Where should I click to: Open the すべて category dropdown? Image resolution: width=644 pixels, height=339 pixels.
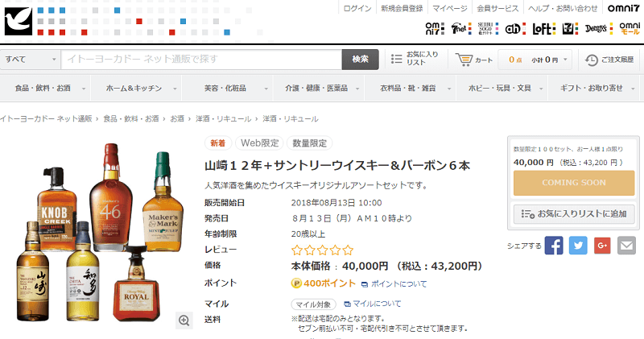30,60
